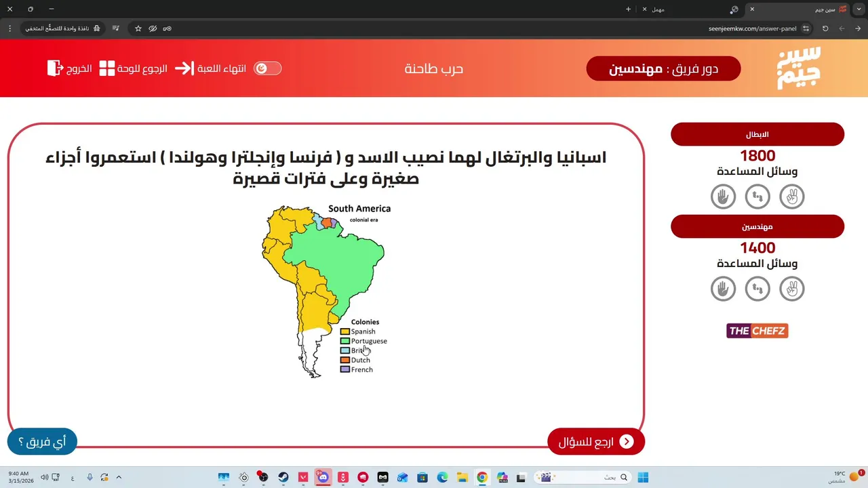
Task: Exit the game with الخروج
Action: 70,68
